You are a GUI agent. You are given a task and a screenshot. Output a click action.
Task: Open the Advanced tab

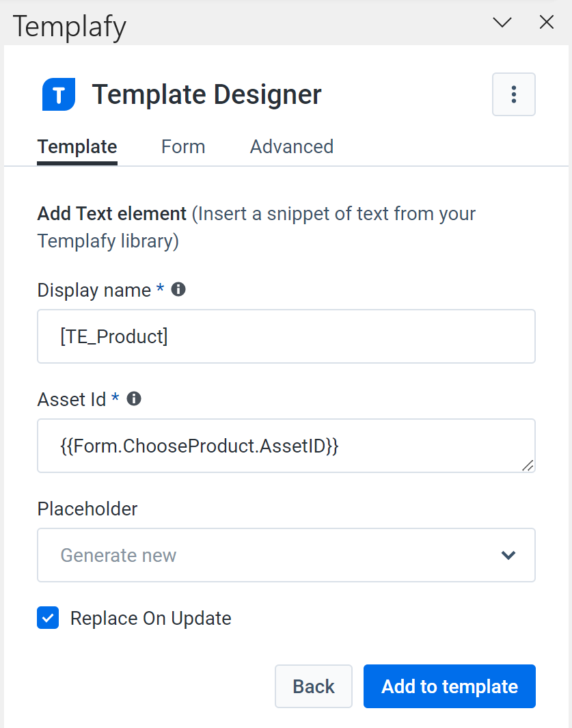(292, 147)
